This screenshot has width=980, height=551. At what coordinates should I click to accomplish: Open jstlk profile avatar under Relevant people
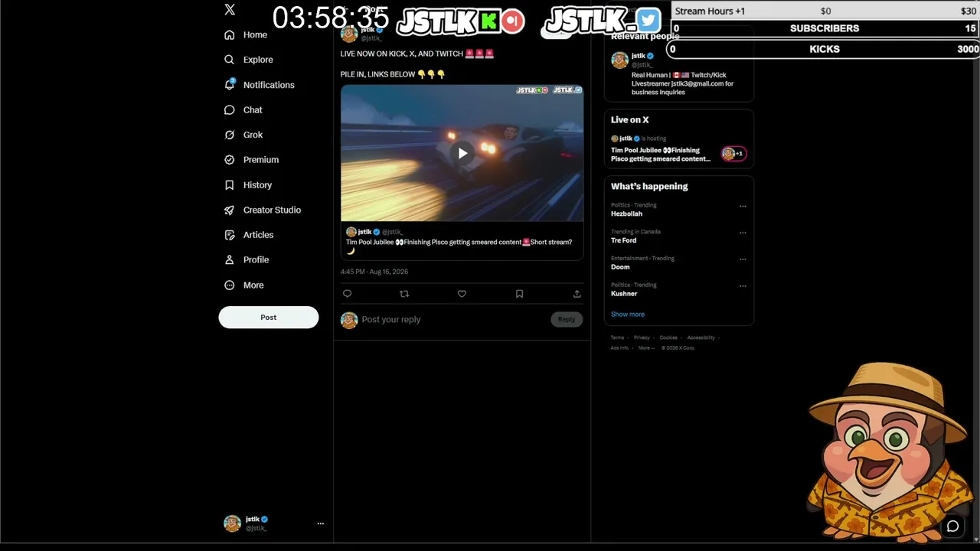point(619,60)
